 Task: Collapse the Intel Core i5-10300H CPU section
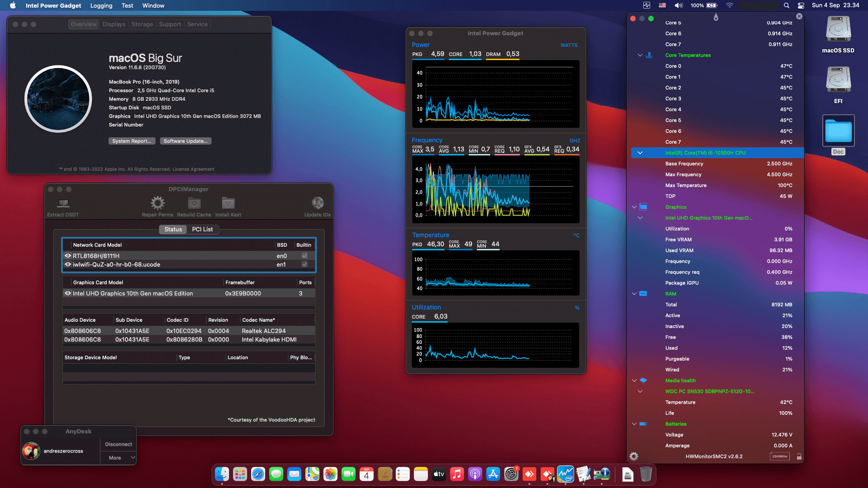click(640, 153)
